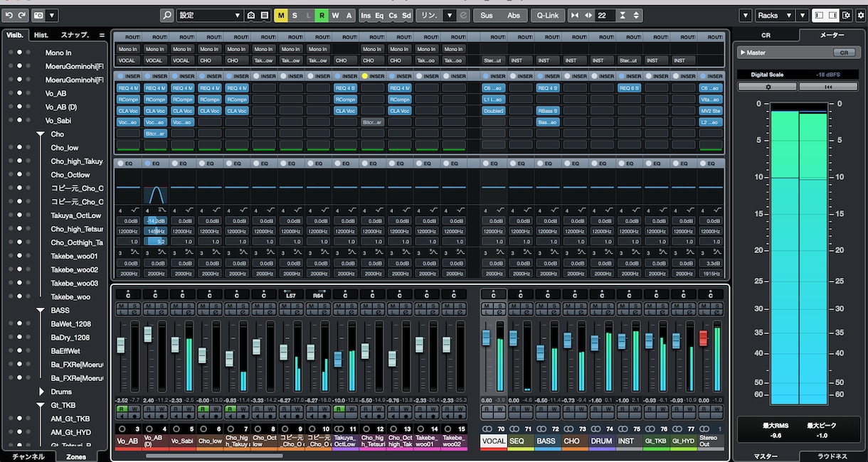Click the window layout setup icon
868x462 pixels.
pos(846,15)
